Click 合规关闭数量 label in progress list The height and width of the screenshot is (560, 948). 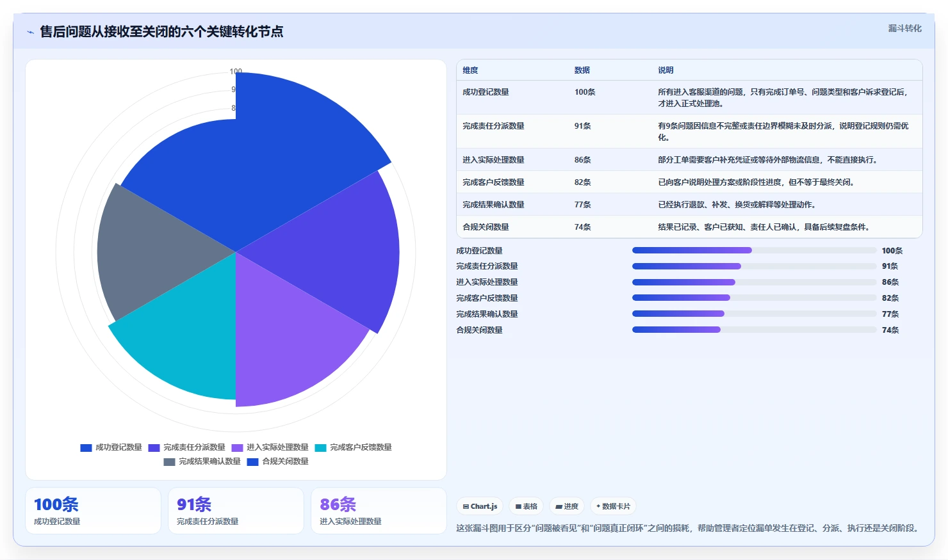point(479,330)
